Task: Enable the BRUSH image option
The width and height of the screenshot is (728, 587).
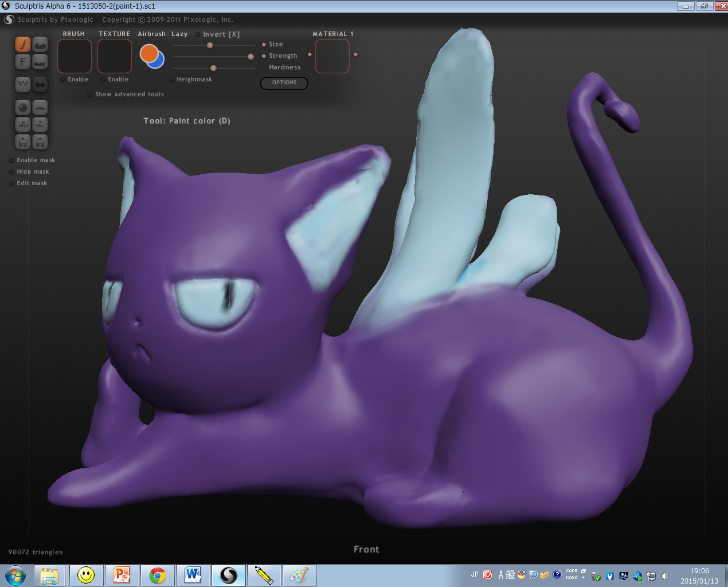Action: point(75,80)
